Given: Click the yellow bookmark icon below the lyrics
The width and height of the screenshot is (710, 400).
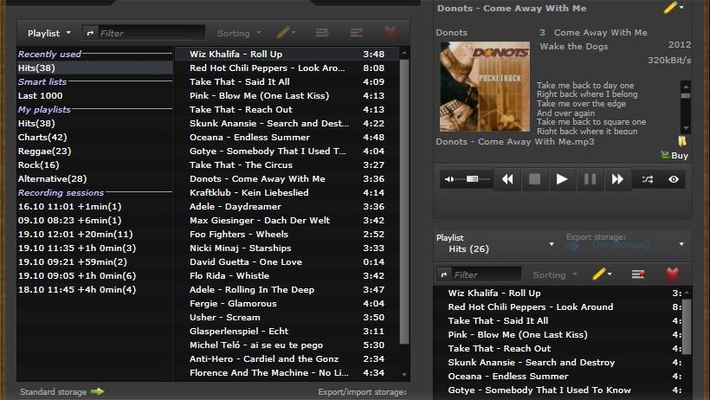Looking at the screenshot, I should pos(682,141).
